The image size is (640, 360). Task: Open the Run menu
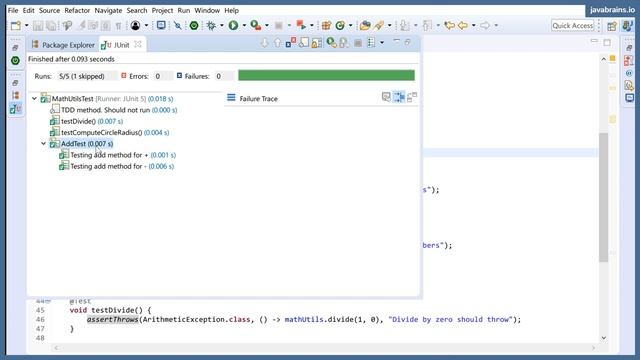tap(184, 10)
